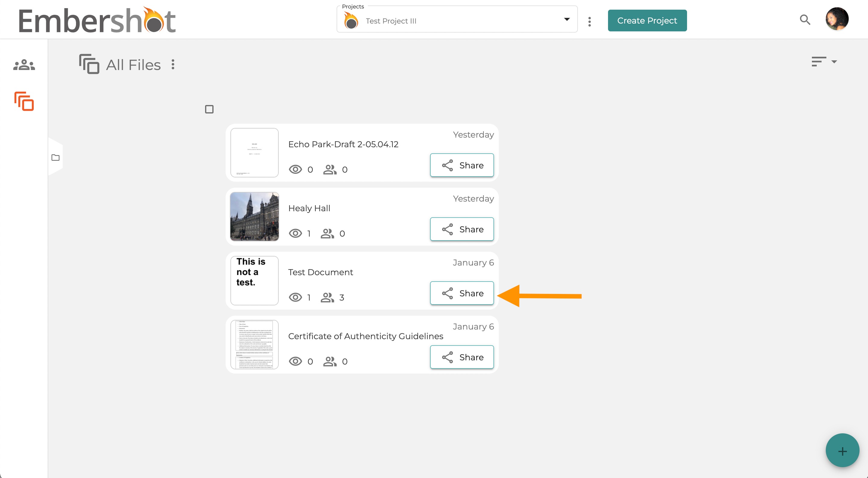Screen dimensions: 868x478
Task: Open the Projects dropdown Test Project III
Action: click(457, 21)
